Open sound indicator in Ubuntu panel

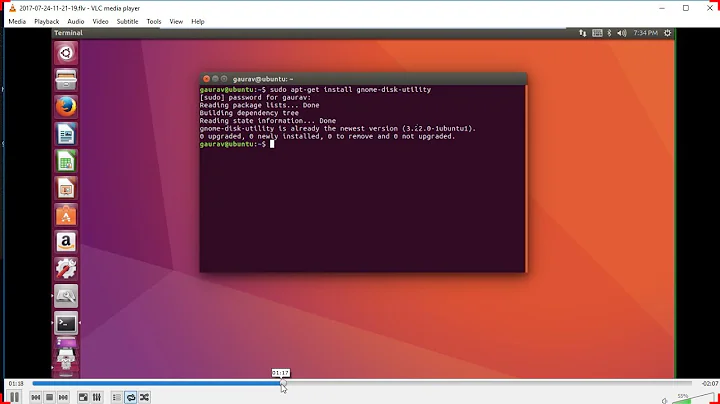pyautogui.click(x=622, y=33)
